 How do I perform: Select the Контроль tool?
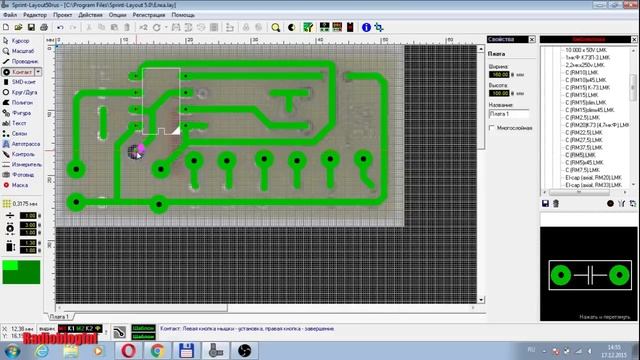click(19, 154)
